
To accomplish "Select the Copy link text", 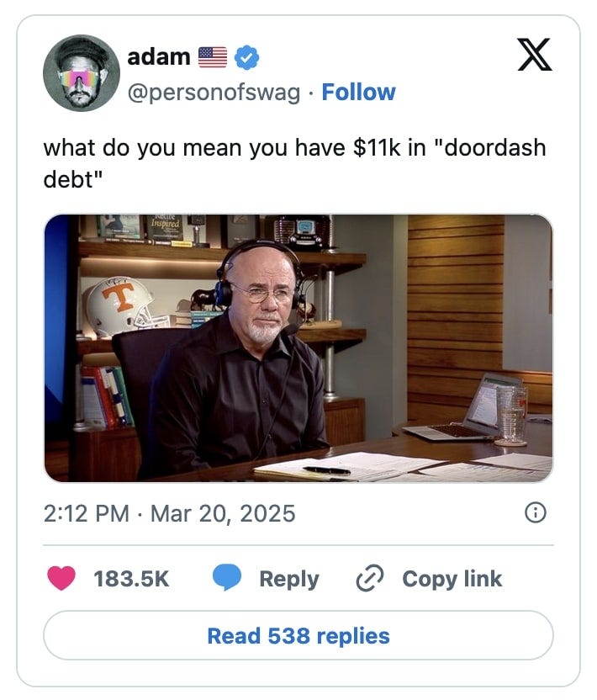I will coord(452,579).
